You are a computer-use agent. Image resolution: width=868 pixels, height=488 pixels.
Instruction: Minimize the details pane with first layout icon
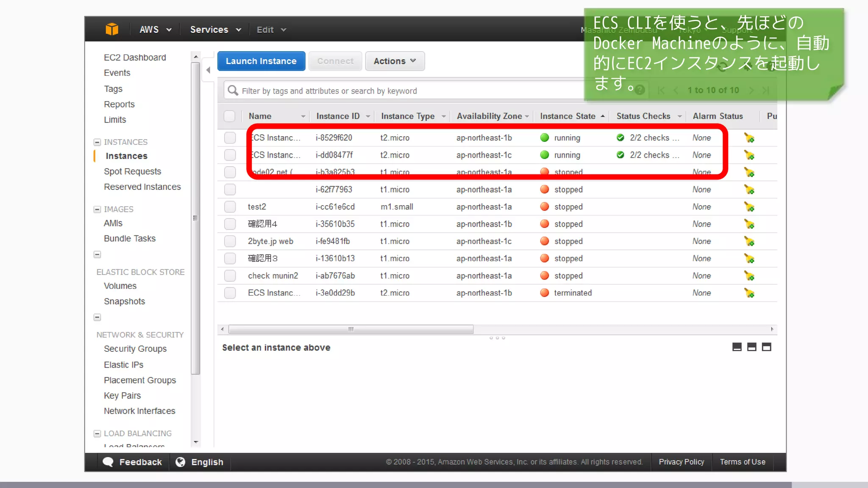pyautogui.click(x=737, y=347)
